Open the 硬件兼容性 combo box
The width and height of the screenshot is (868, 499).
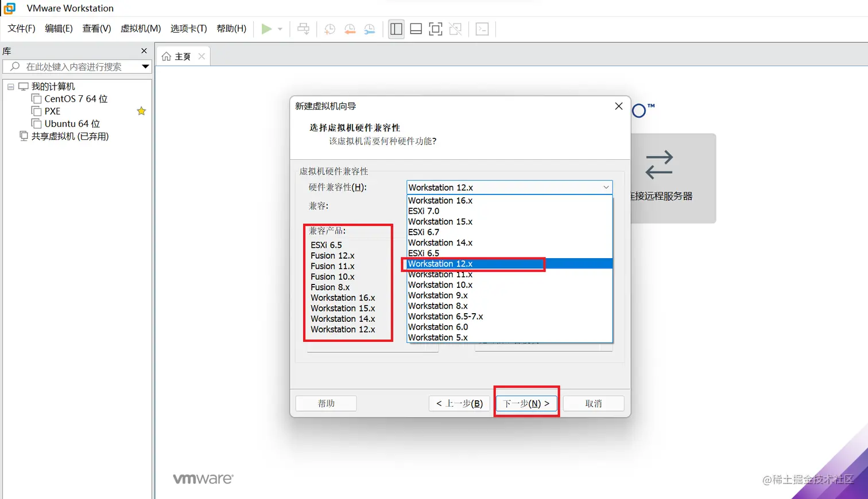pyautogui.click(x=510, y=188)
